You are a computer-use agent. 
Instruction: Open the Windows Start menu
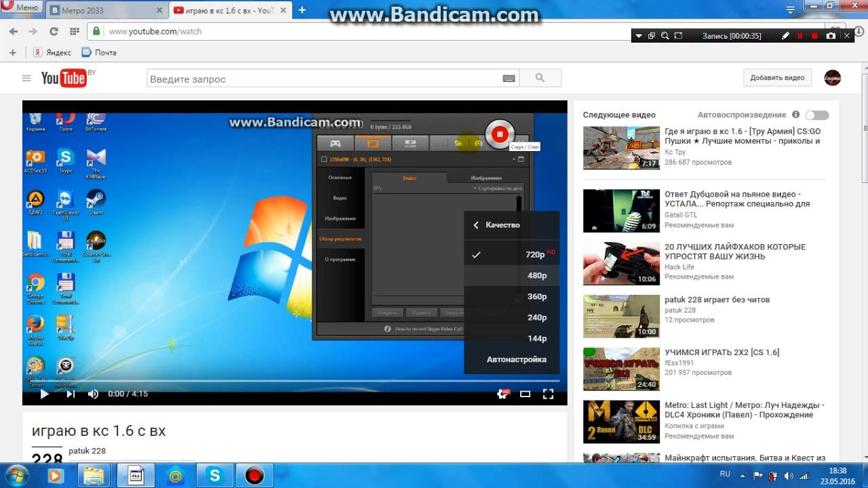click(18, 475)
